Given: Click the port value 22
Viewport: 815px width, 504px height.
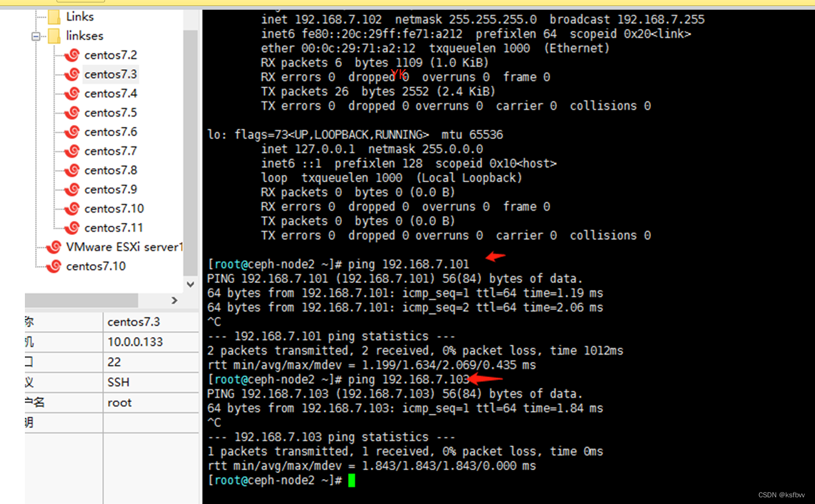Looking at the screenshot, I should coord(114,362).
